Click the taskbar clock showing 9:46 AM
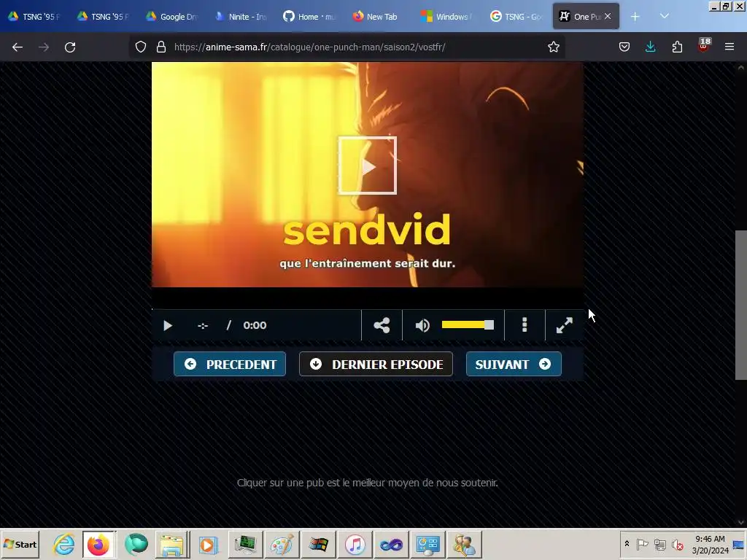 tap(710, 544)
